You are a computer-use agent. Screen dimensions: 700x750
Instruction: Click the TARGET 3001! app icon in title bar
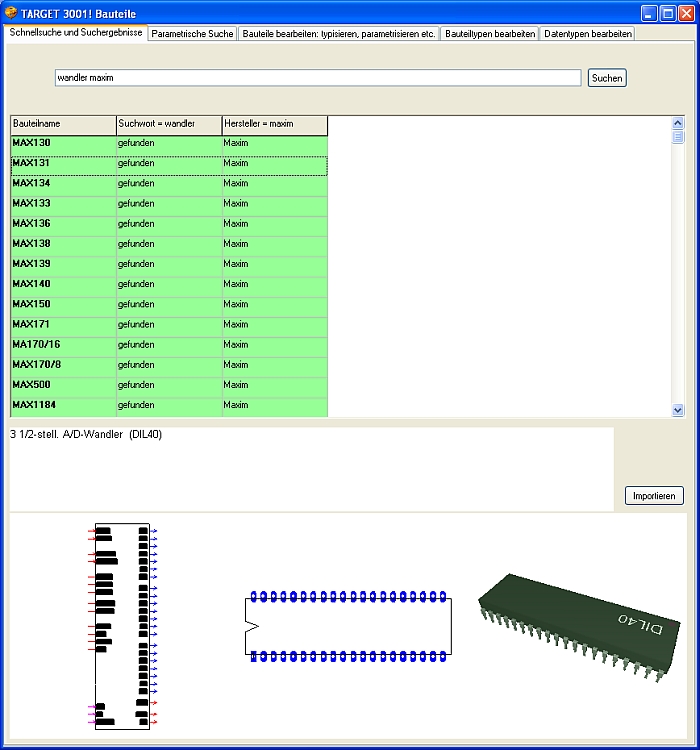coord(11,13)
